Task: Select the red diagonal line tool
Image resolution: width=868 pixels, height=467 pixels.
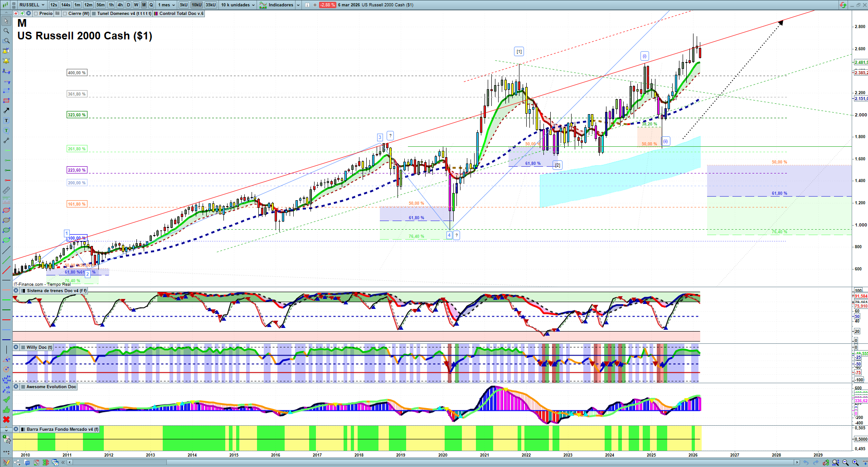Action: (x=6, y=270)
